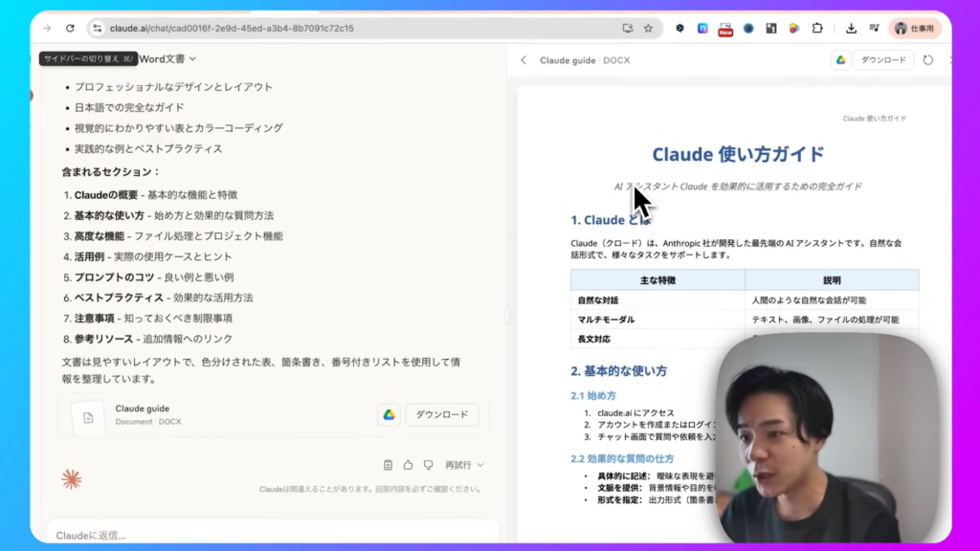
Task: Click ダウンロード button in chat file card
Action: coord(442,414)
